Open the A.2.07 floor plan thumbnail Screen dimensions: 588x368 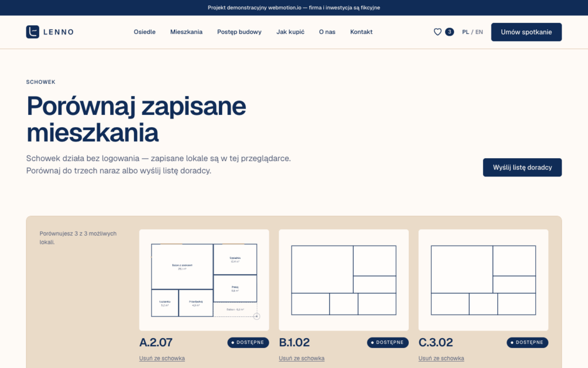(x=204, y=280)
